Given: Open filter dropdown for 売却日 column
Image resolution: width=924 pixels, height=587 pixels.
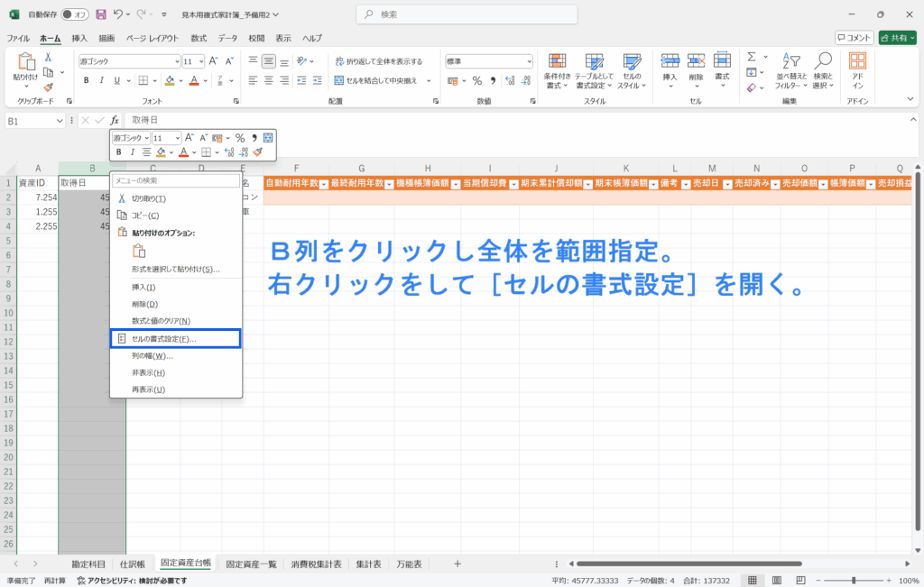Looking at the screenshot, I should tap(727, 184).
